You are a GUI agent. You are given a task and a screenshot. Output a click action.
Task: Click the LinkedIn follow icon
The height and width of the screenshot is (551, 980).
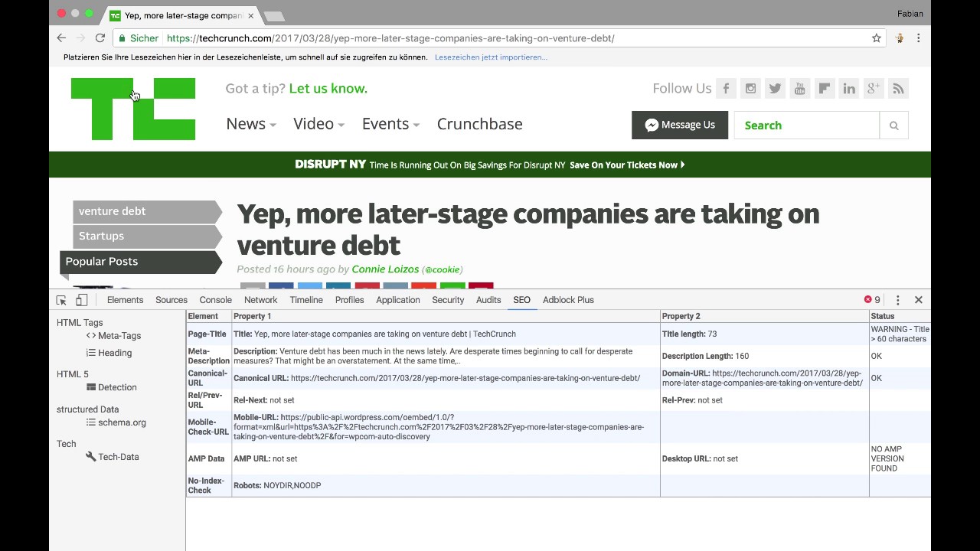849,89
